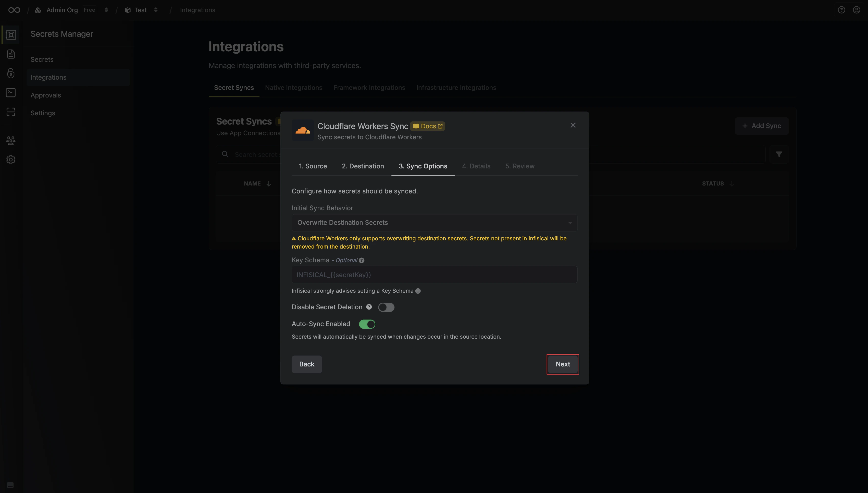Click the Secrets Manager heading
Viewport: 868px width, 493px height.
61,34
